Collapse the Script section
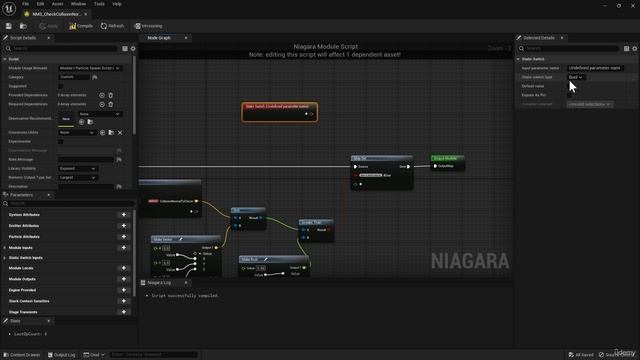The width and height of the screenshot is (640, 360). 5,59
